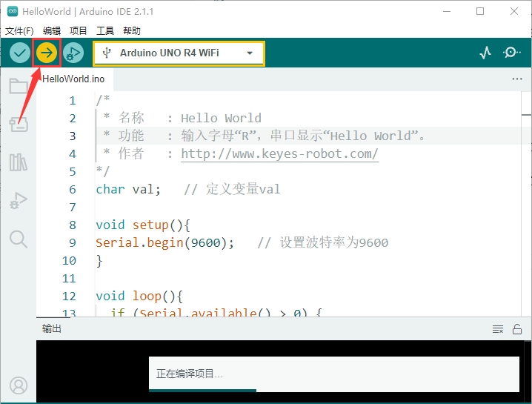
Task: Open the Serial Plotter
Action: point(485,53)
